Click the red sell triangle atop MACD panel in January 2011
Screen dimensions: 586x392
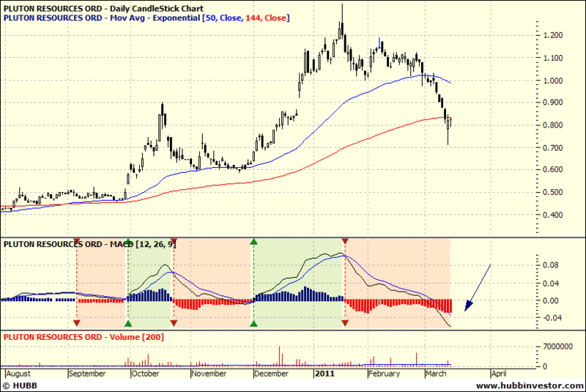click(345, 241)
